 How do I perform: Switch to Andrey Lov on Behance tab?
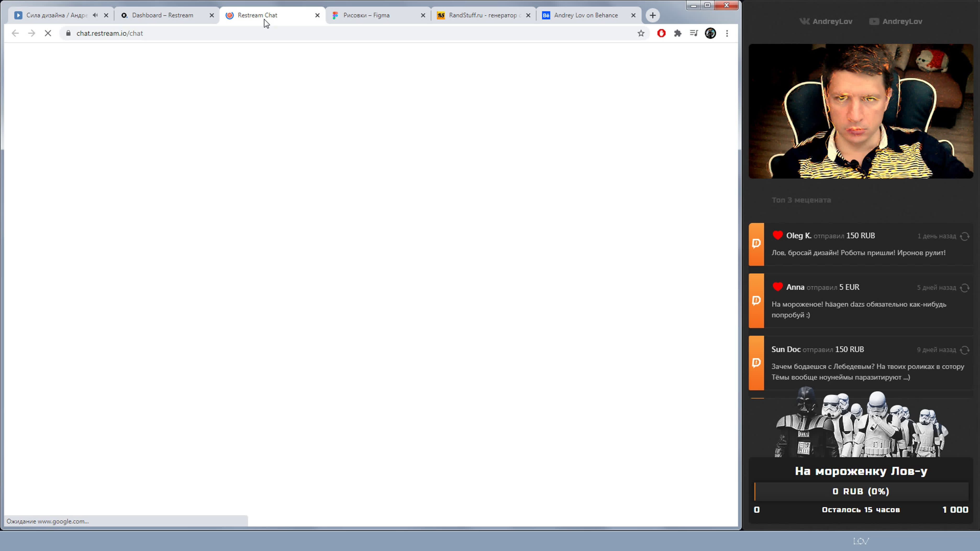click(x=585, y=15)
